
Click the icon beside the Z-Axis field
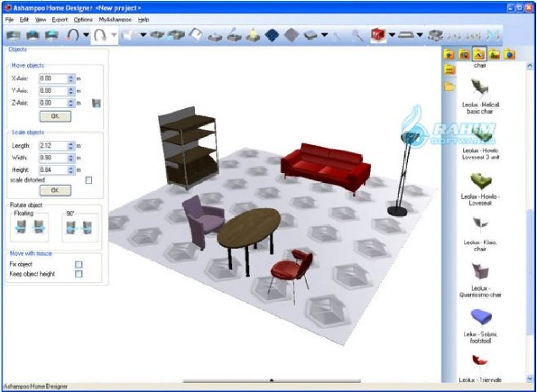click(x=96, y=103)
